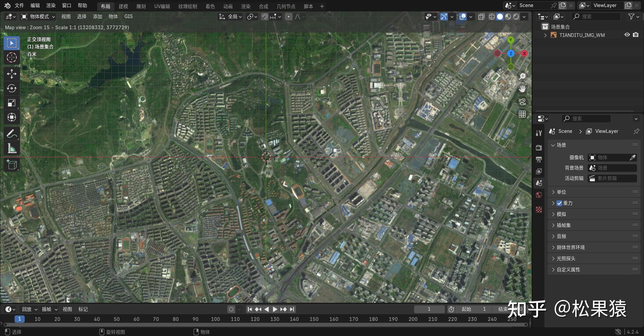Open the World properties tab

pyautogui.click(x=539, y=195)
